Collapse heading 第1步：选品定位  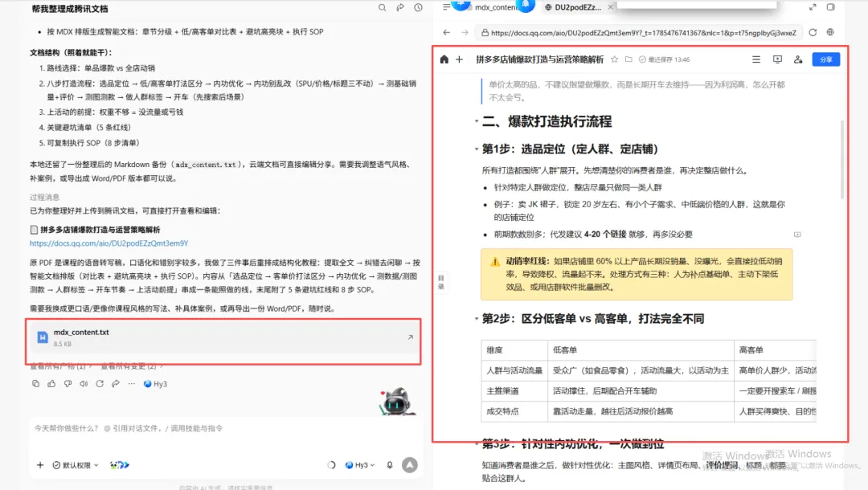476,149
